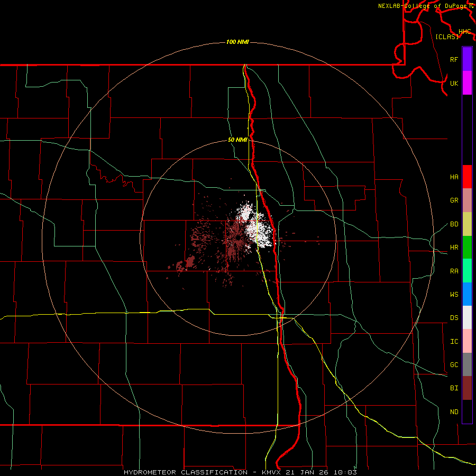This screenshot has height=476, width=476.
Task: Click the GR legend color swatch
Action: click(x=467, y=200)
